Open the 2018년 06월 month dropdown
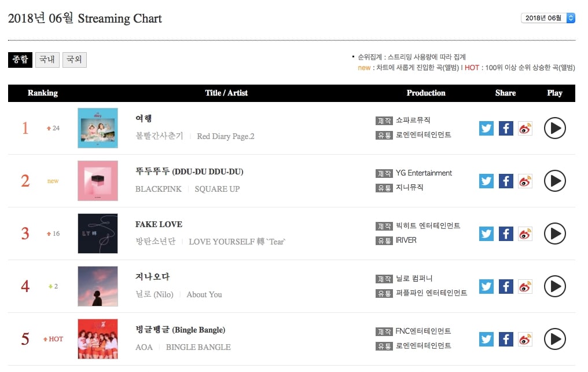Screen dimensions: 588x372 547,18
